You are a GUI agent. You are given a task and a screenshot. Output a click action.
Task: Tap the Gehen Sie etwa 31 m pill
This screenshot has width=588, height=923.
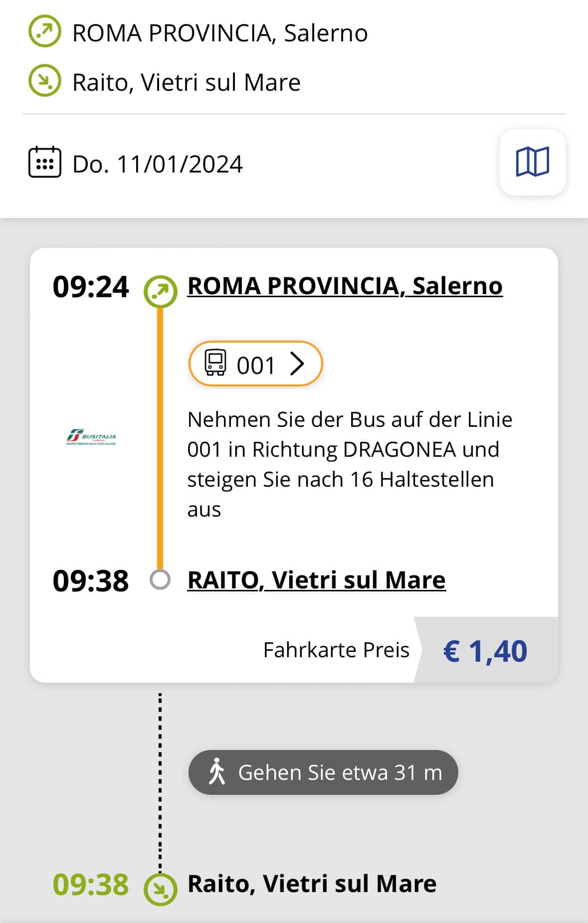coord(323,772)
